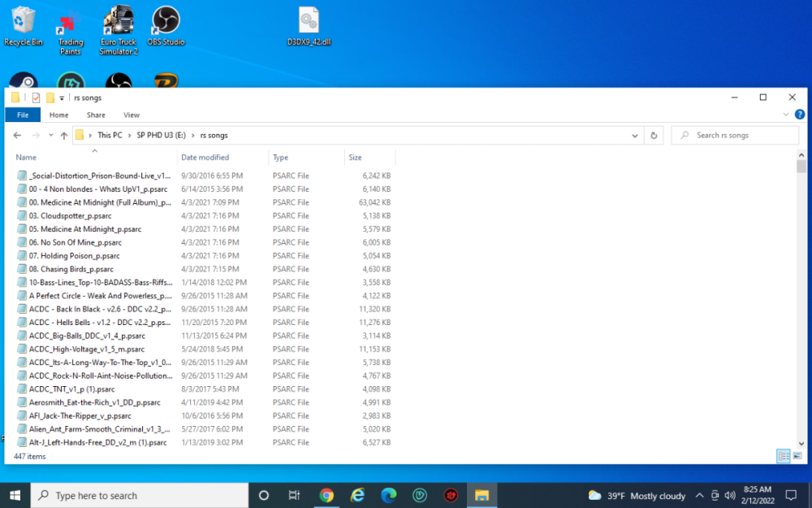
Task: Launch OBS Studio from the desktop
Action: tap(166, 20)
